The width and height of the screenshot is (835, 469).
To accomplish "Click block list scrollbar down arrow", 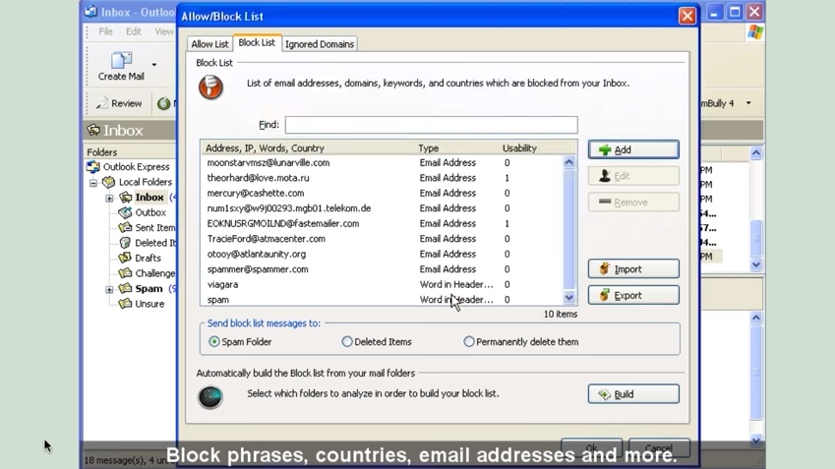I will tap(569, 298).
